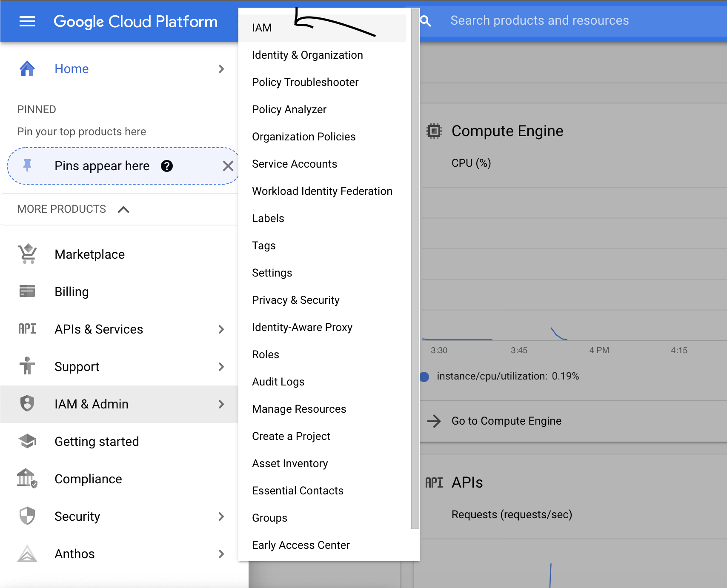This screenshot has width=727, height=588.
Task: Select IAM from the submenu
Action: coord(262,28)
